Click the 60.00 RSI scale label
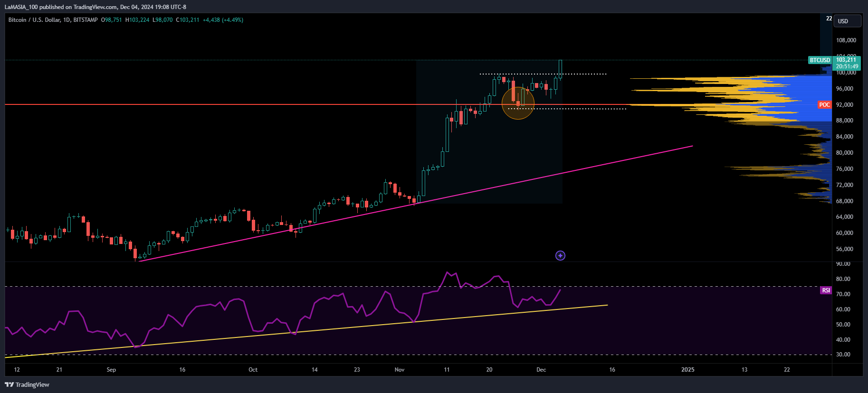This screenshot has width=868, height=393. pyautogui.click(x=843, y=309)
